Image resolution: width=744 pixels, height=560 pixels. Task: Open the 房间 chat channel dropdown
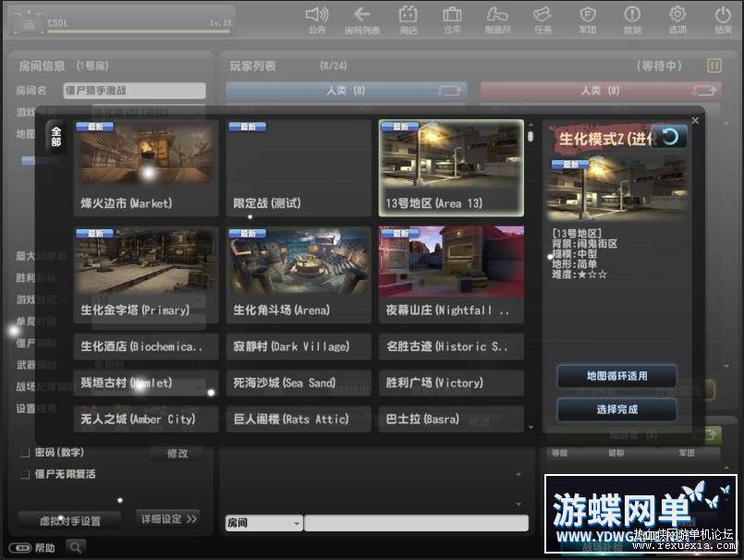tap(264, 523)
